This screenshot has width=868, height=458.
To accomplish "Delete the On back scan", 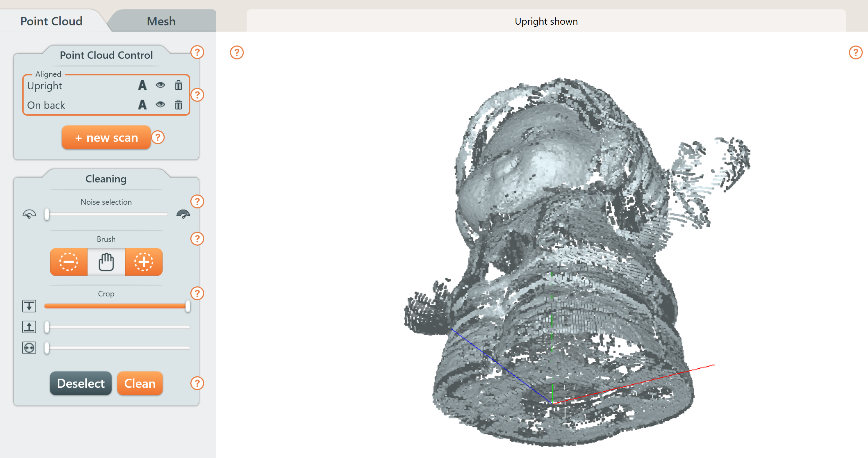I will (x=179, y=105).
